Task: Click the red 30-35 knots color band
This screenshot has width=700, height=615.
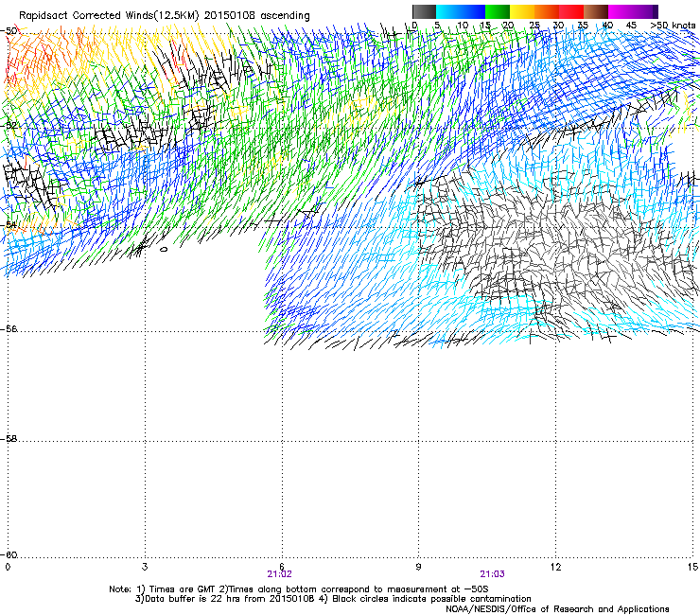Action: (x=571, y=11)
